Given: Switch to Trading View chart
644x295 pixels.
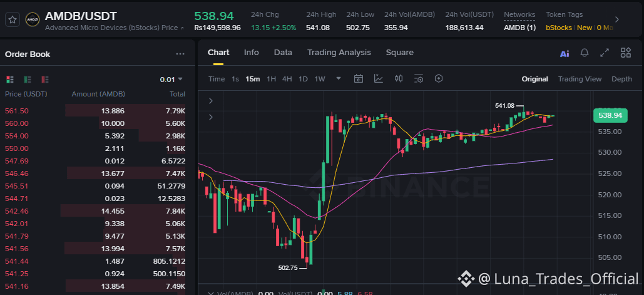Looking at the screenshot, I should coord(580,79).
